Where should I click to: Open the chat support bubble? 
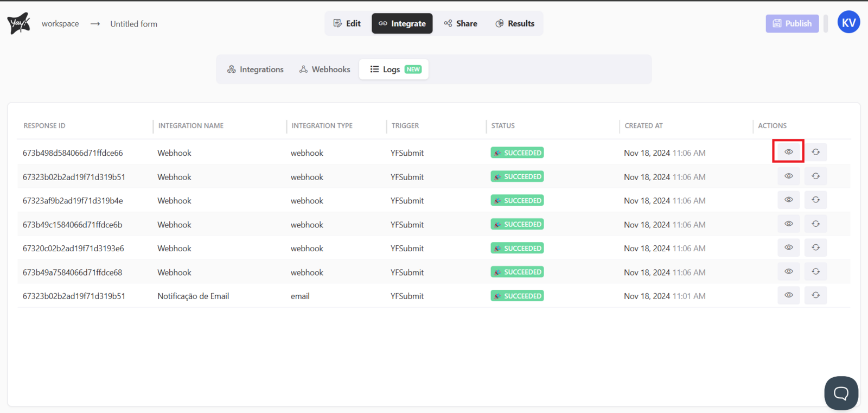(x=841, y=393)
